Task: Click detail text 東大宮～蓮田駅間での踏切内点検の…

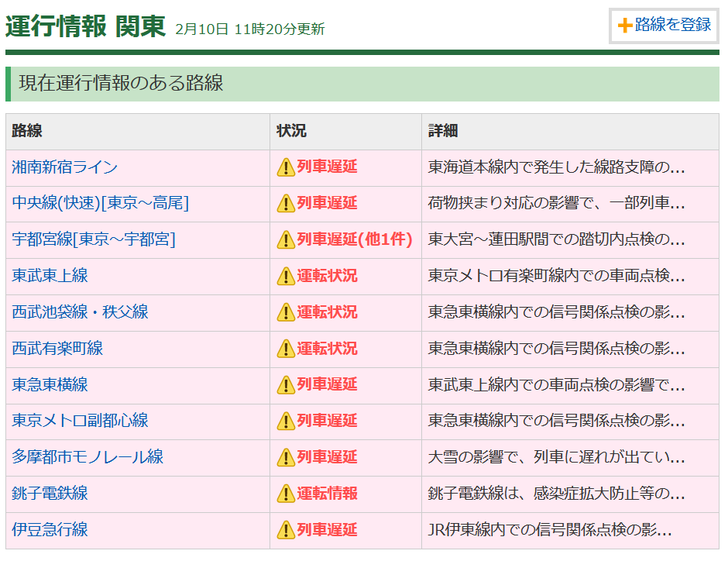Action: coord(556,239)
